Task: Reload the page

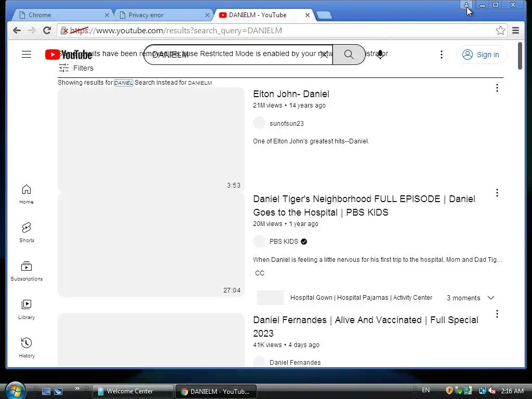Action: click(47, 31)
